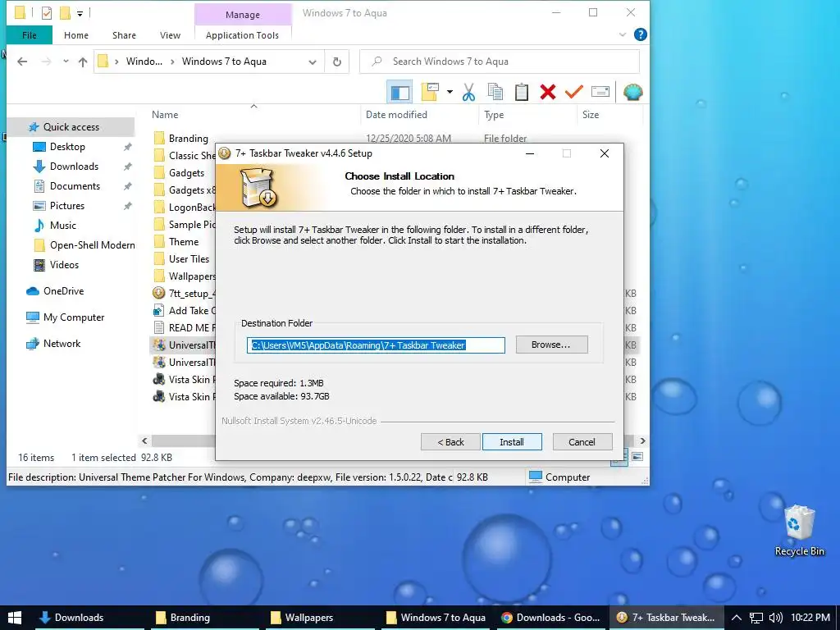This screenshot has height=630, width=840.
Task: Open the Windows Start button
Action: (15, 618)
